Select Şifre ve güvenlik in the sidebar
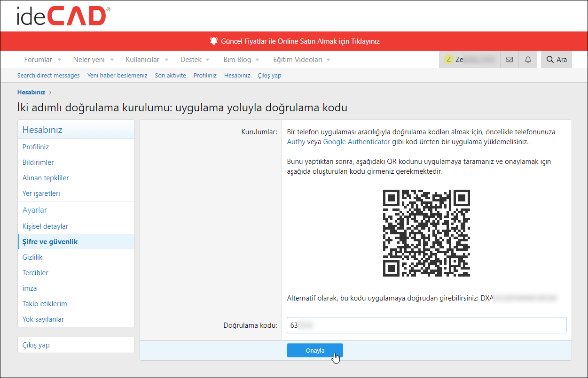Viewport: 588px width, 378px height. (76, 242)
